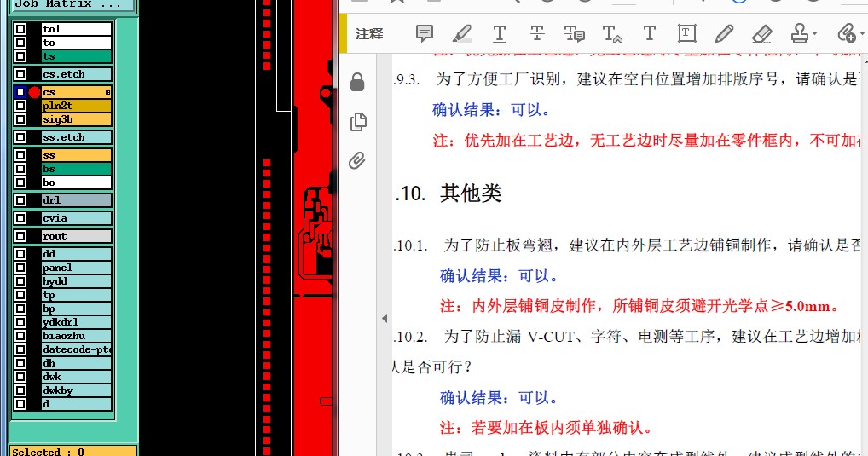Click '确认结果：可以。' under item .9.3

click(492, 110)
